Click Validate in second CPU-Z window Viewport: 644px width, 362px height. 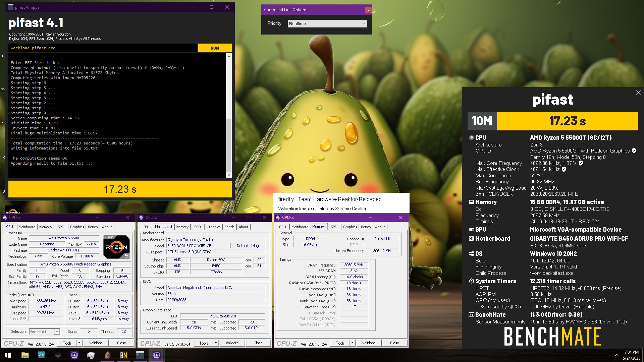pyautogui.click(x=232, y=343)
